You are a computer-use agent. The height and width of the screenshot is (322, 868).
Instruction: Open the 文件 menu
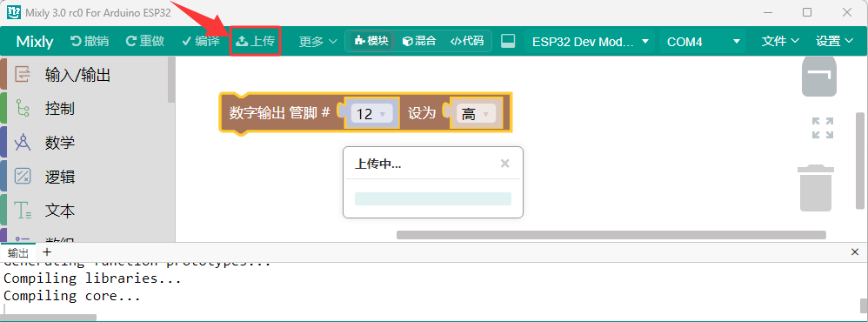click(780, 41)
